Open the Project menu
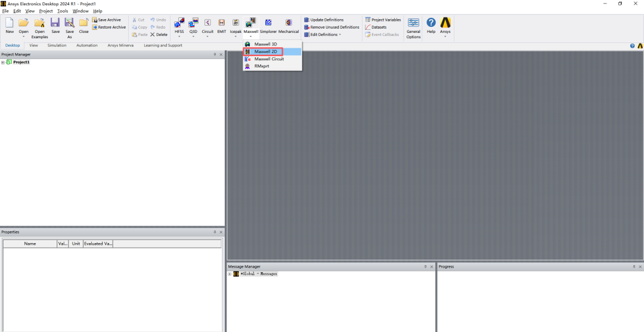The height and width of the screenshot is (332, 644). point(46,11)
